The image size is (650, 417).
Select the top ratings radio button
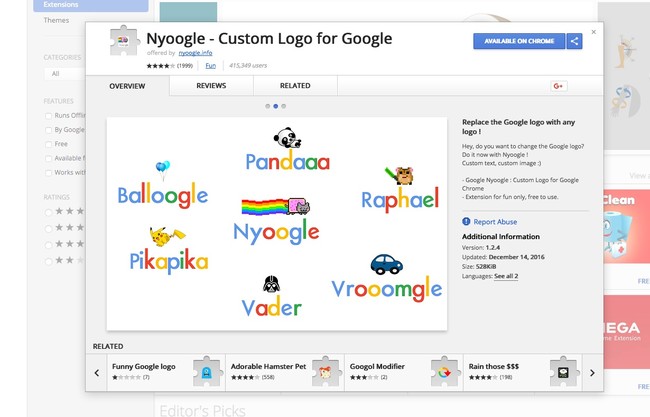(x=49, y=212)
